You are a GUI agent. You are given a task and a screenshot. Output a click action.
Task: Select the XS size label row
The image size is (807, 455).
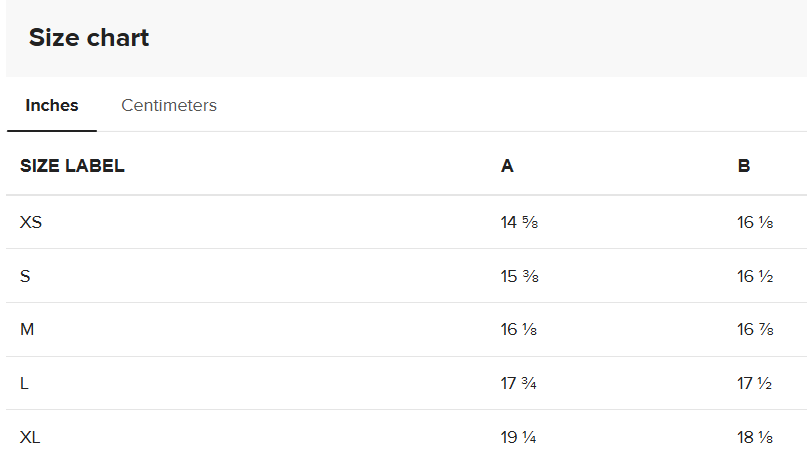pos(31,222)
